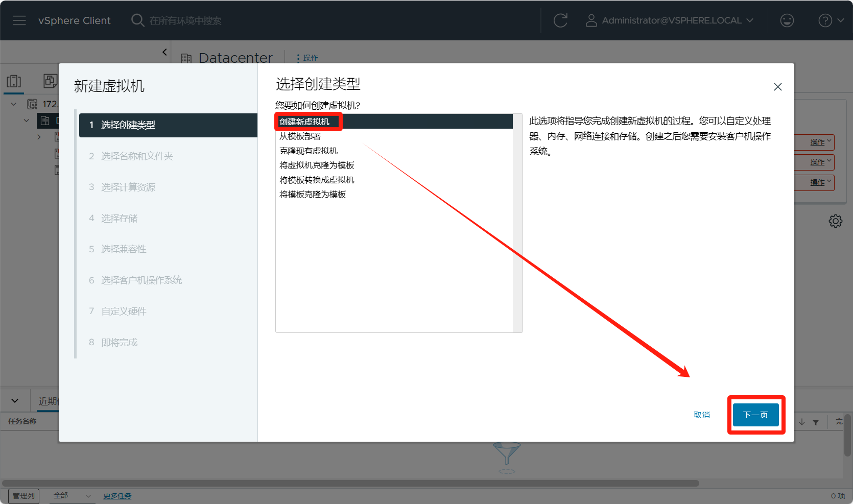Viewport: 853px width, 504px height.
Task: Close the New Virtual Machine dialog
Action: (777, 87)
